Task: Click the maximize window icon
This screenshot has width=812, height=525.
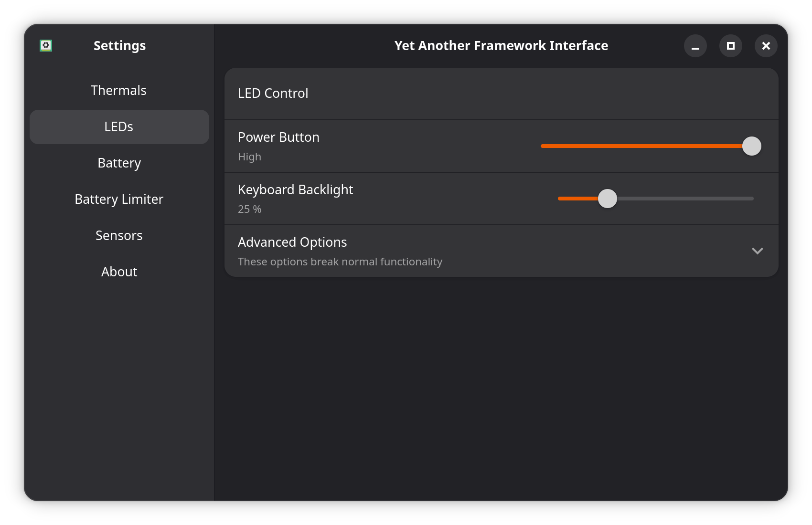Action: pos(731,46)
